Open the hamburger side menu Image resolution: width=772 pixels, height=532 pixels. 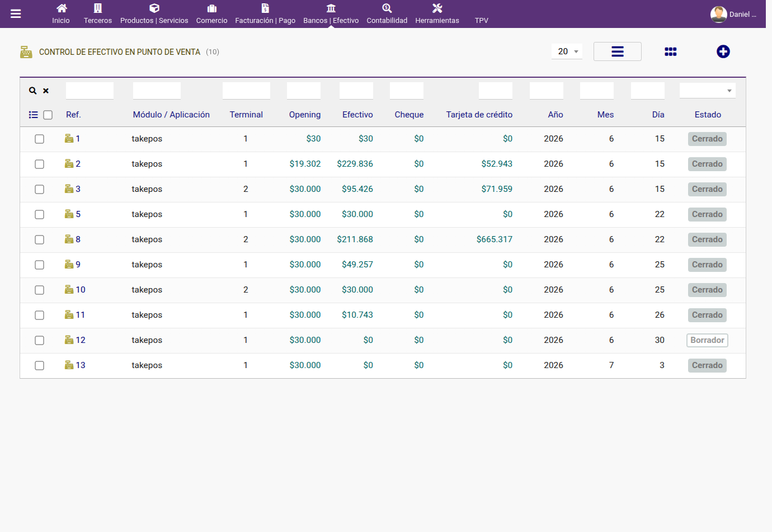pos(16,14)
